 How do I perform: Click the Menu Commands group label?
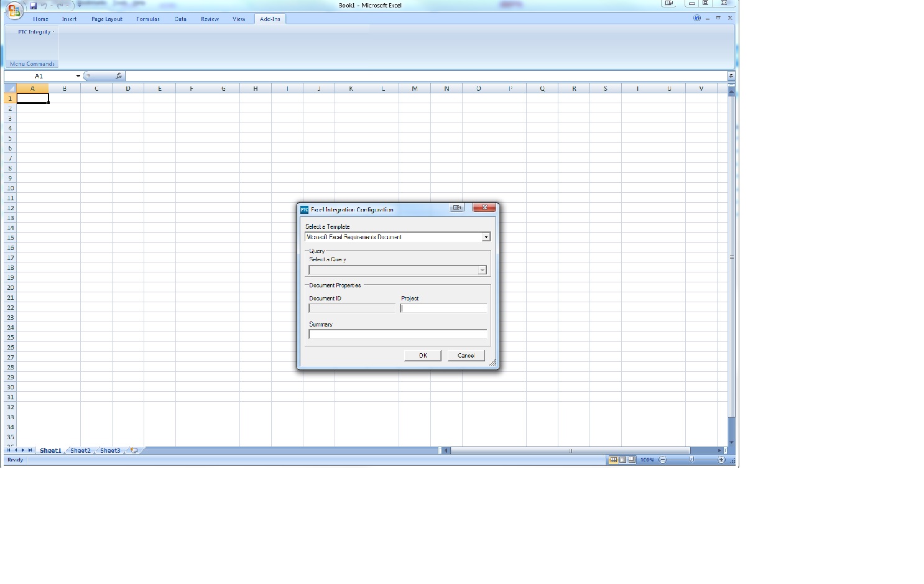point(32,63)
